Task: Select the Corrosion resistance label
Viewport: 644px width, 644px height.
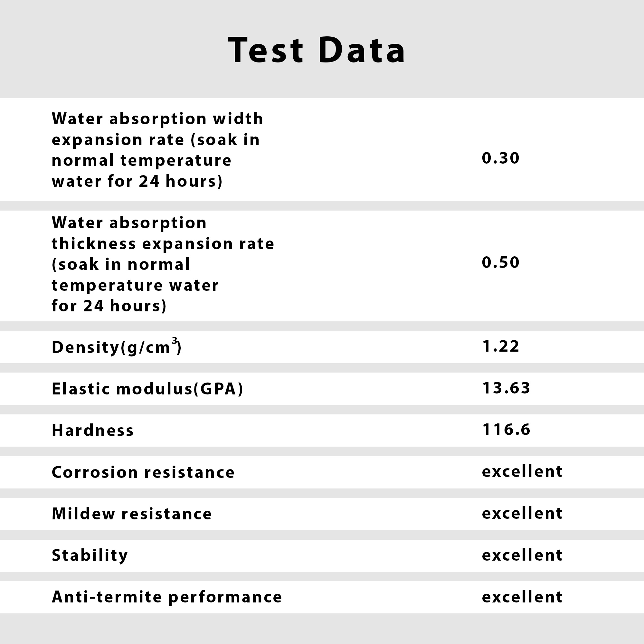Action: tap(143, 472)
